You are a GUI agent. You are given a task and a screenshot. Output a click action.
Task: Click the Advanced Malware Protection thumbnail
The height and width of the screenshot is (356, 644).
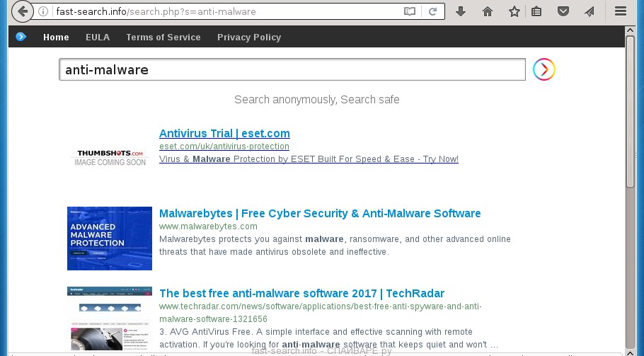110,239
